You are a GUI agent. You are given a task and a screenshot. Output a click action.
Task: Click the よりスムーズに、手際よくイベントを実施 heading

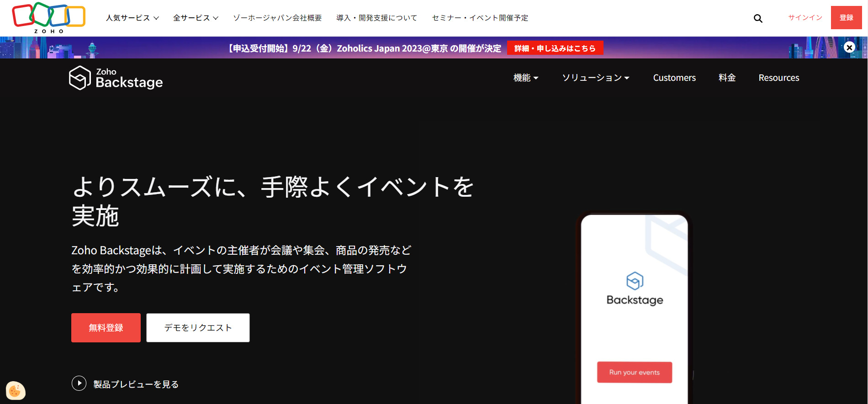pyautogui.click(x=273, y=201)
